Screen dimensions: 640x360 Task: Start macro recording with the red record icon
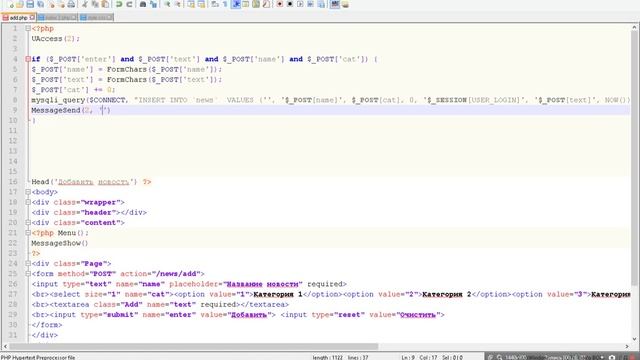[x=280, y=4]
